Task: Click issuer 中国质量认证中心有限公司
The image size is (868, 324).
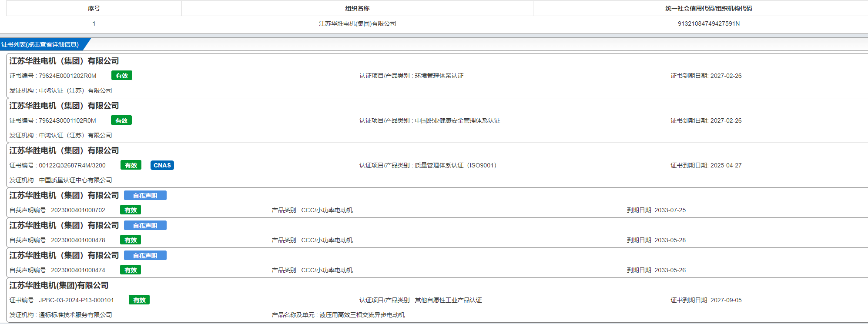Action: click(75, 180)
